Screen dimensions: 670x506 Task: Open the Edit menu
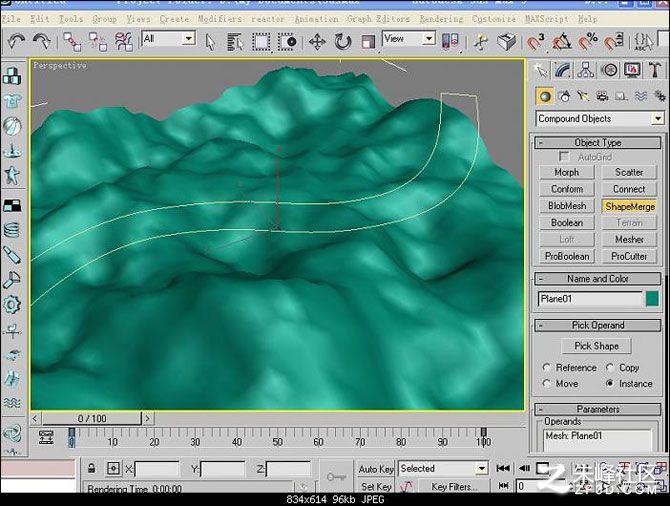(x=39, y=19)
